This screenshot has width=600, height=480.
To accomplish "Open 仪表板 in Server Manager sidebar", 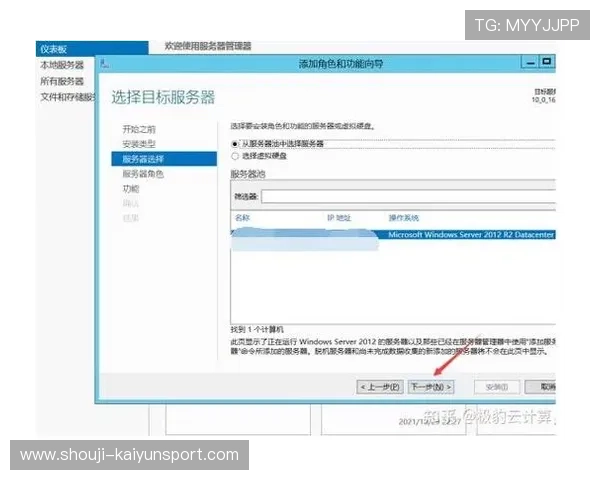I will [x=92, y=49].
